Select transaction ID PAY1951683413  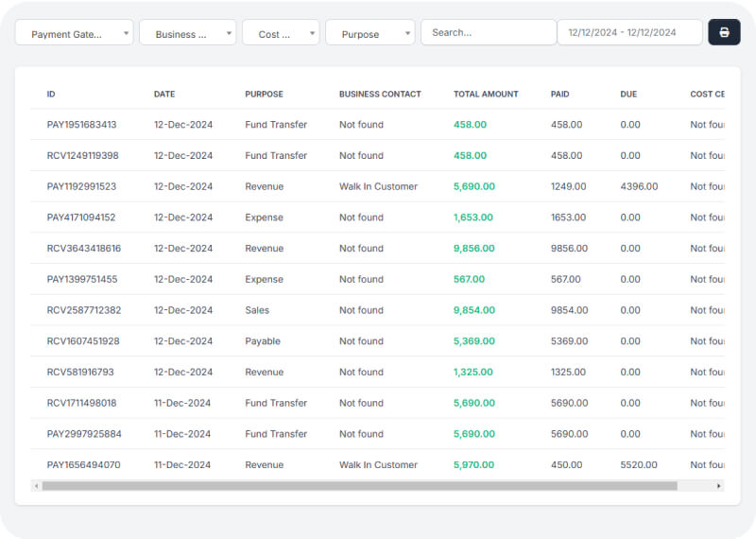[x=82, y=125]
